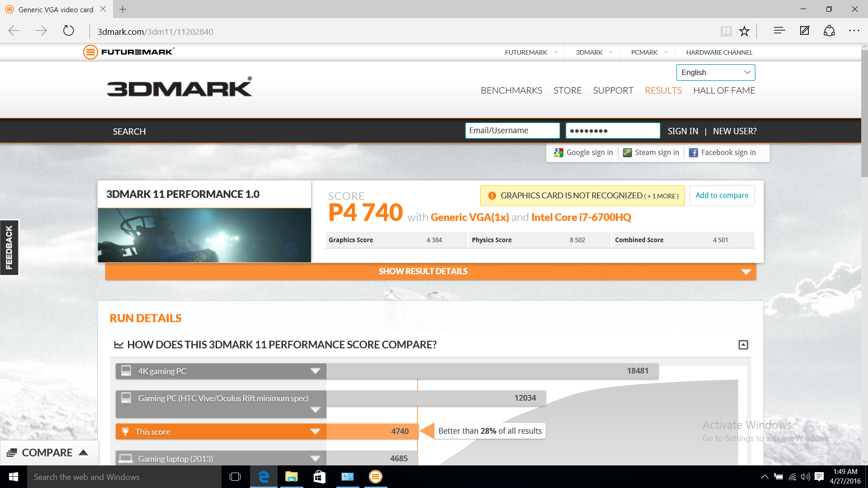Screen dimensions: 868x488
Task: Click the browser forward arrow
Action: point(41,31)
